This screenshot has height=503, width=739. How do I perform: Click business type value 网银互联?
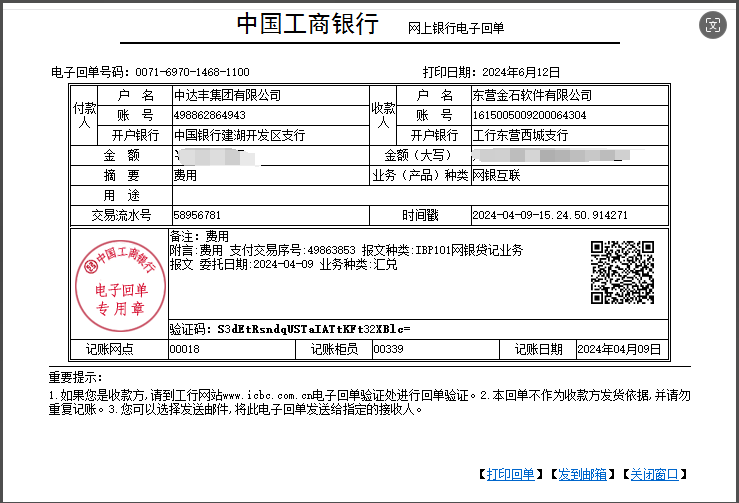(496, 175)
